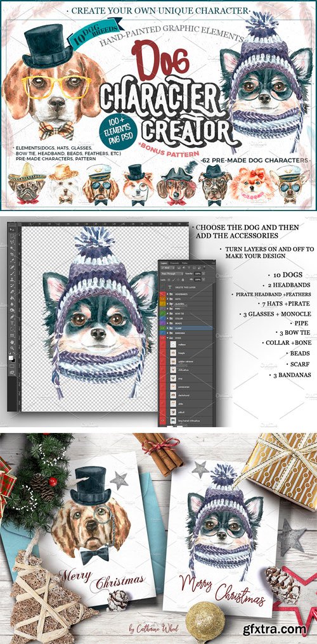Expand the HEADBANDS layer group
The width and height of the screenshot is (317, 644).
[167, 294]
